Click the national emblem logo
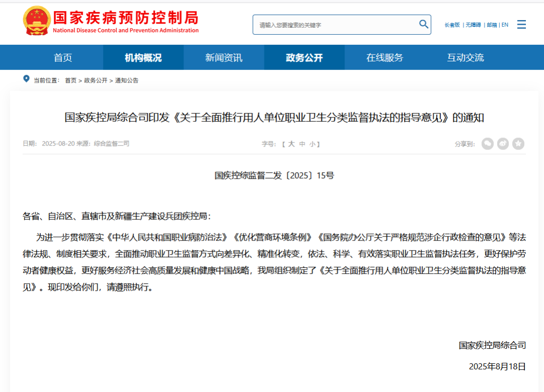The height and width of the screenshot is (392, 544). pyautogui.click(x=37, y=21)
